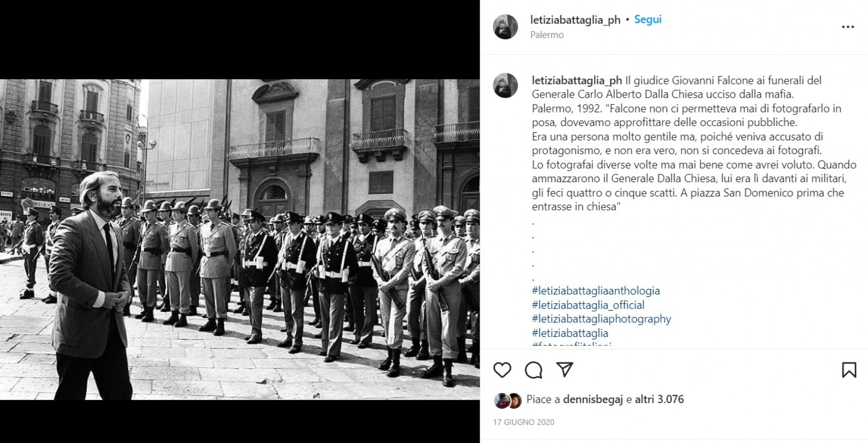Click the avatar beside the caption
Screen dimensions: 868x443
[505, 85]
